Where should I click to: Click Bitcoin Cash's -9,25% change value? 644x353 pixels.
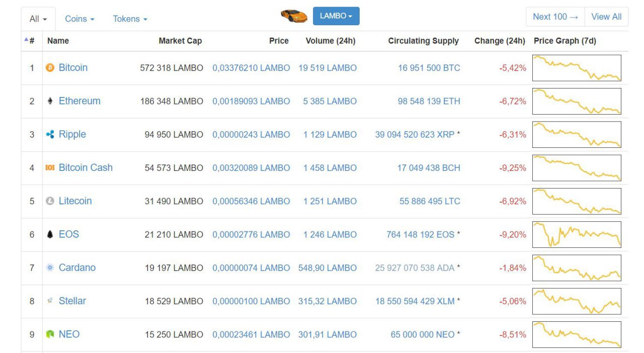pos(513,168)
